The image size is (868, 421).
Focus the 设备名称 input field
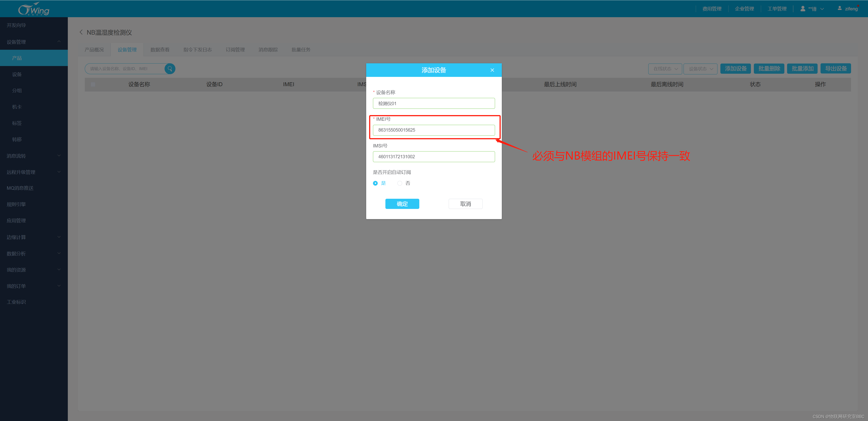434,104
